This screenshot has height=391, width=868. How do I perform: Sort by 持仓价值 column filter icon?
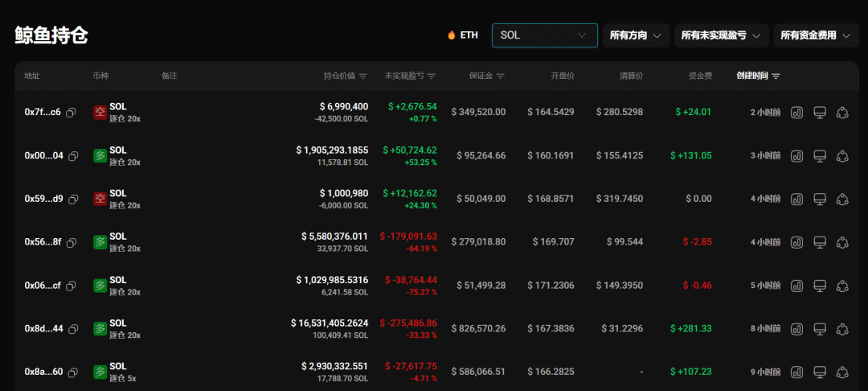point(362,76)
